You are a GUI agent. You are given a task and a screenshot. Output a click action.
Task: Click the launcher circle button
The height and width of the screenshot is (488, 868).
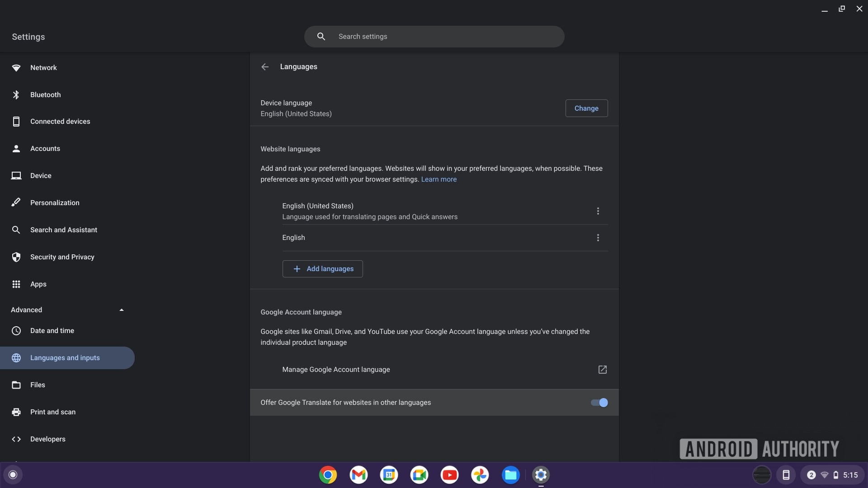coord(13,475)
